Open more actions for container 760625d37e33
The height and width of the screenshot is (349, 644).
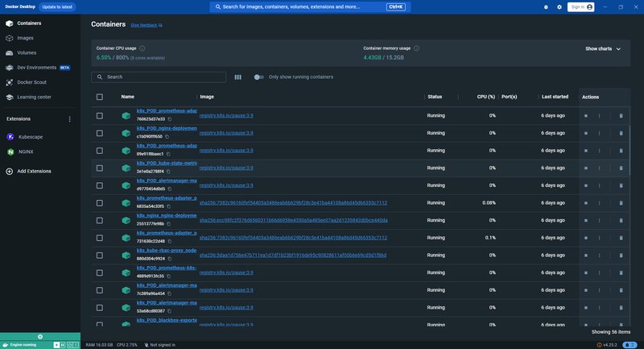click(599, 116)
